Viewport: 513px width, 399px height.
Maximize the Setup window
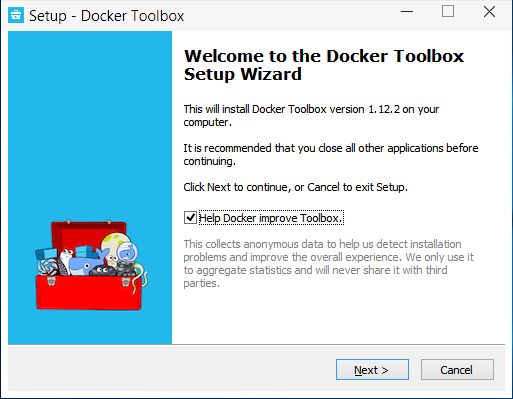click(x=448, y=12)
